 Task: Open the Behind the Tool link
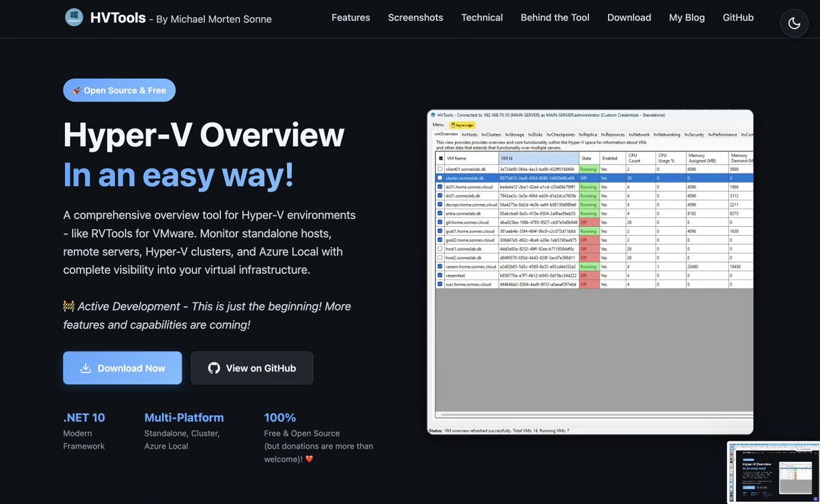[555, 18]
